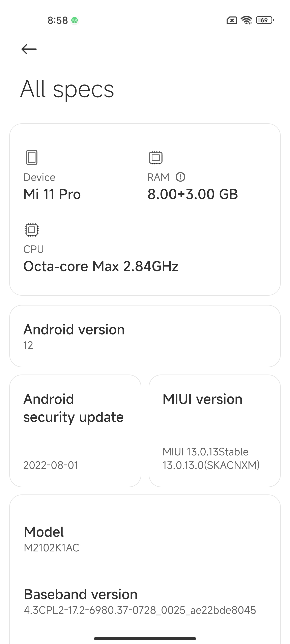Tap the Octa-core Max 2.84GHz text

click(x=101, y=266)
